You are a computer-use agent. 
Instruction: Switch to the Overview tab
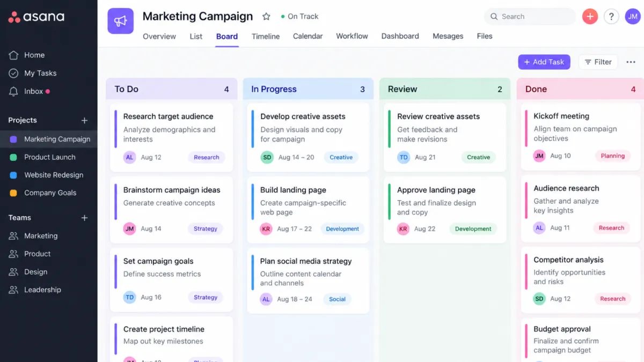point(159,36)
